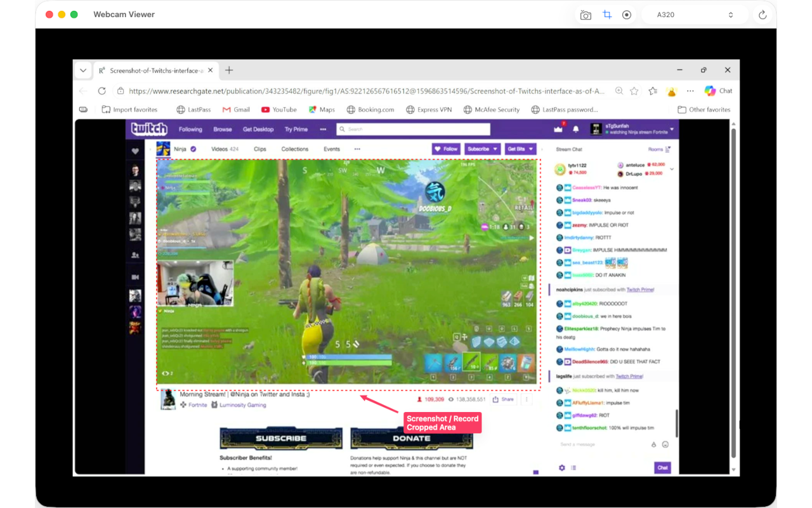Expand the Get Bits dropdown
This screenshot has height=508, width=812.
click(x=520, y=149)
